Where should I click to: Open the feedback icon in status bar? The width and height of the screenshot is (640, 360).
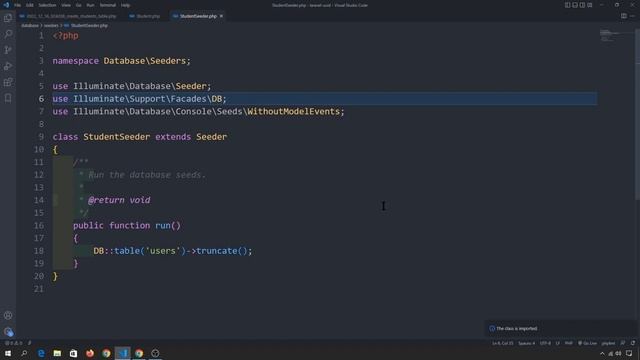(x=623, y=343)
